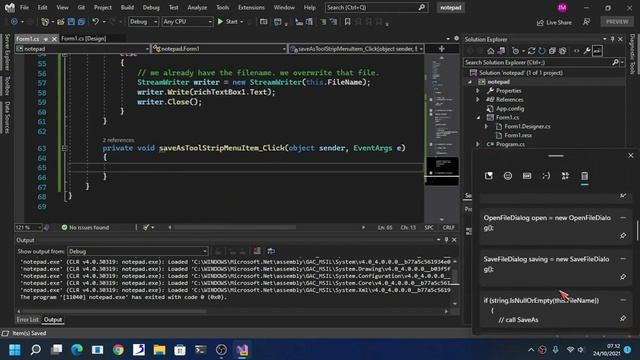640x360 pixels.
Task: Open the Extensions menu
Action: (251, 7)
